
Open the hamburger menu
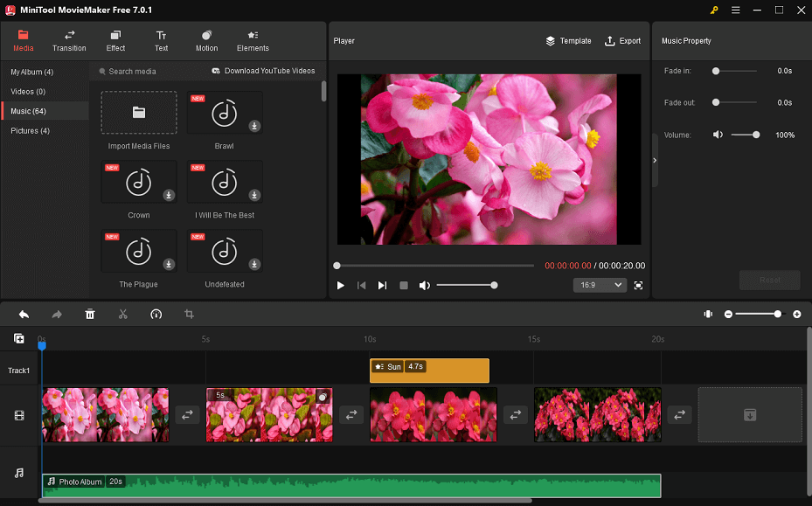click(735, 10)
